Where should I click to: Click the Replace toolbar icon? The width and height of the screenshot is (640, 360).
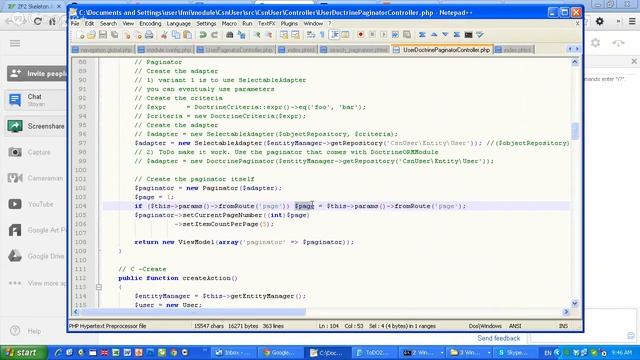click(x=241, y=35)
